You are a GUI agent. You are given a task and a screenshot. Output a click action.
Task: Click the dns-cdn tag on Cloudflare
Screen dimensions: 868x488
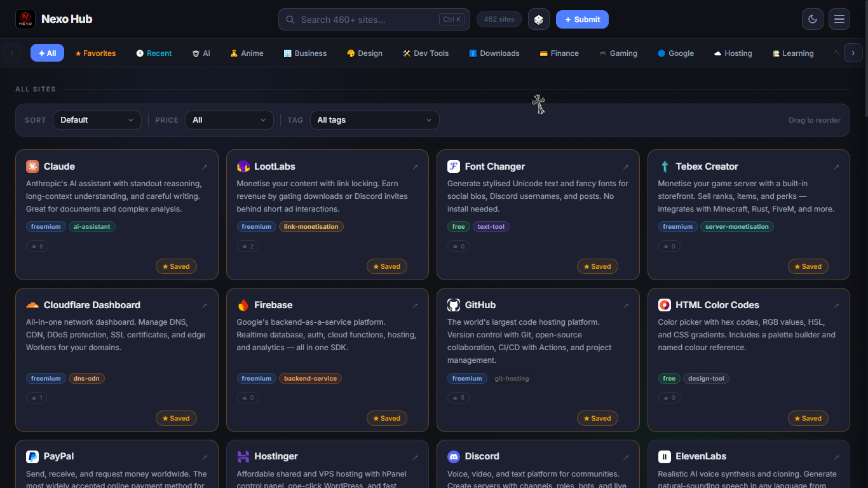coord(86,379)
